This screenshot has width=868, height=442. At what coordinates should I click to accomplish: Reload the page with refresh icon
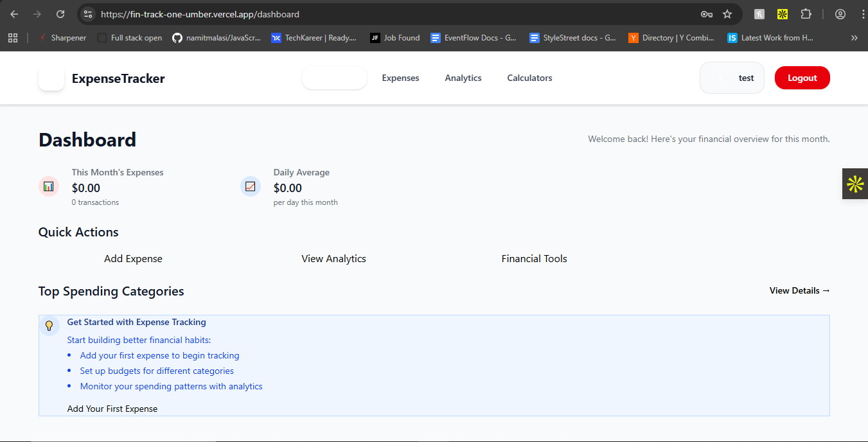point(60,14)
